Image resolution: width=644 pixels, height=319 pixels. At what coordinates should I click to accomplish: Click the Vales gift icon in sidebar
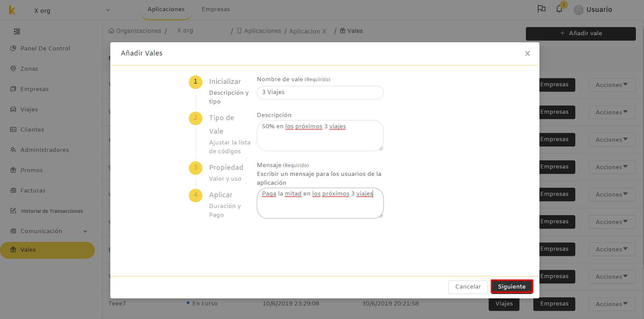(x=13, y=250)
